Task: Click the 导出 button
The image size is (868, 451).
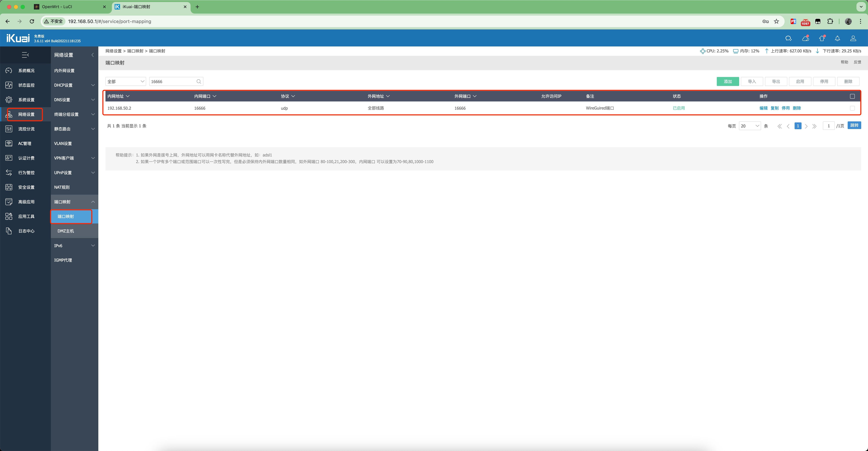Action: (x=776, y=82)
